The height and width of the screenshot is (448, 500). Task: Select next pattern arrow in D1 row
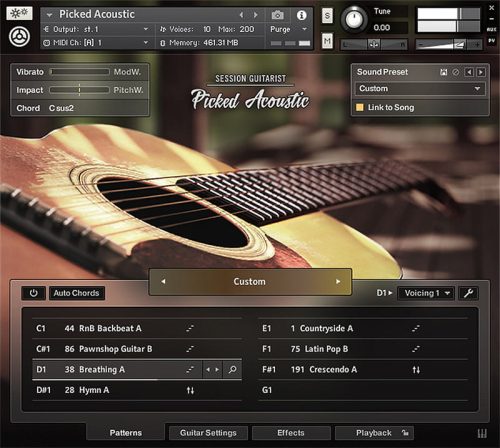217,369
